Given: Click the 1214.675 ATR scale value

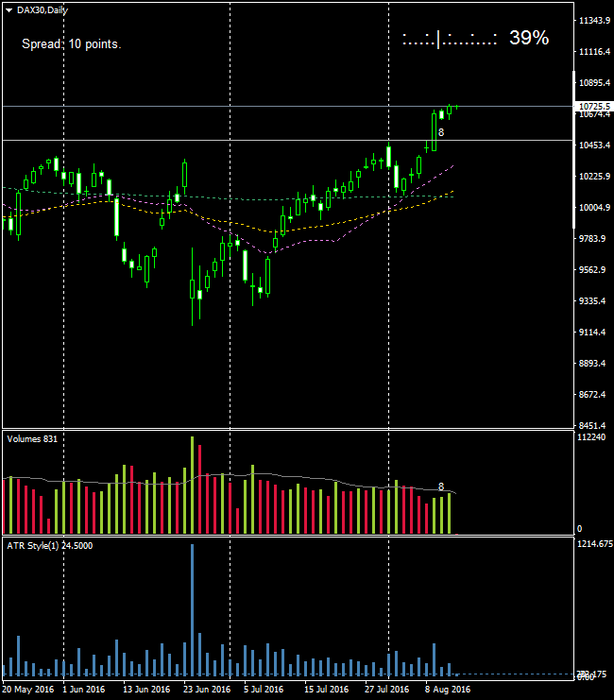Looking at the screenshot, I should coord(594,545).
